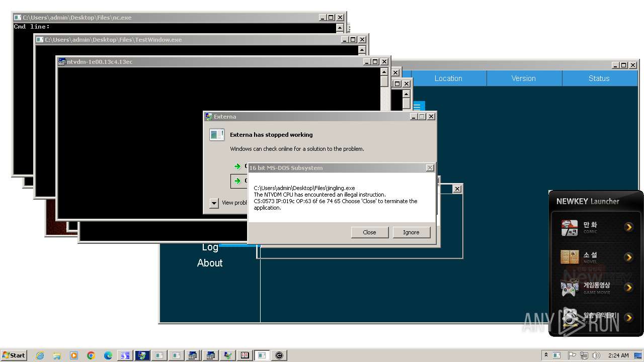Screen dimensions: 644x362
Task: Click the black circle C icon taskbar button
Action: [279, 355]
